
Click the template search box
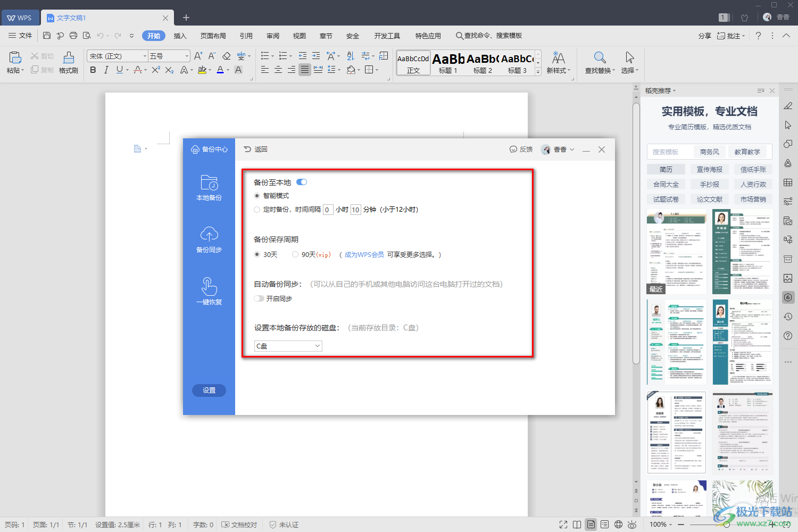click(670, 152)
